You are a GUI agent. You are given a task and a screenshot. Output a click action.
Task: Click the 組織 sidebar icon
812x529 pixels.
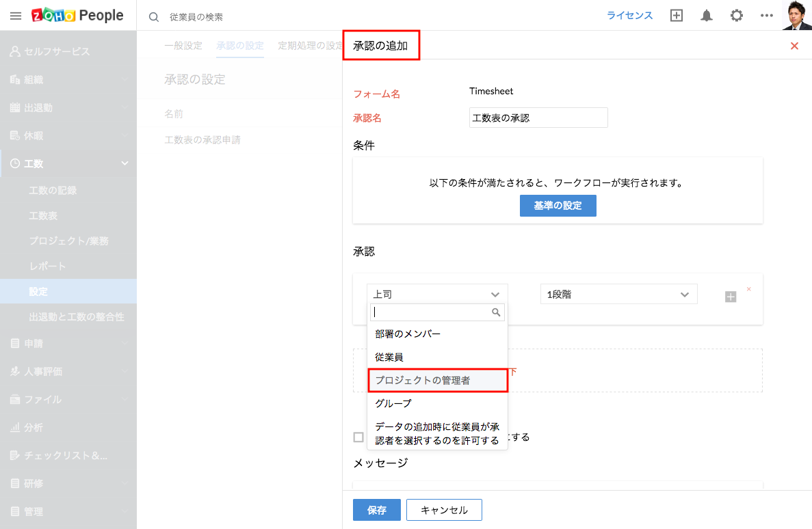coord(15,79)
